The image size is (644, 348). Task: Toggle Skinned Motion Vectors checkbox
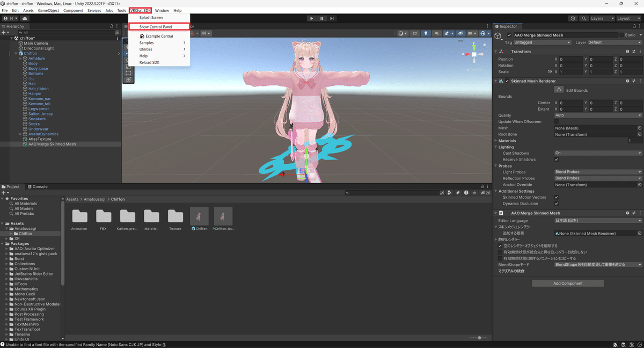557,197
